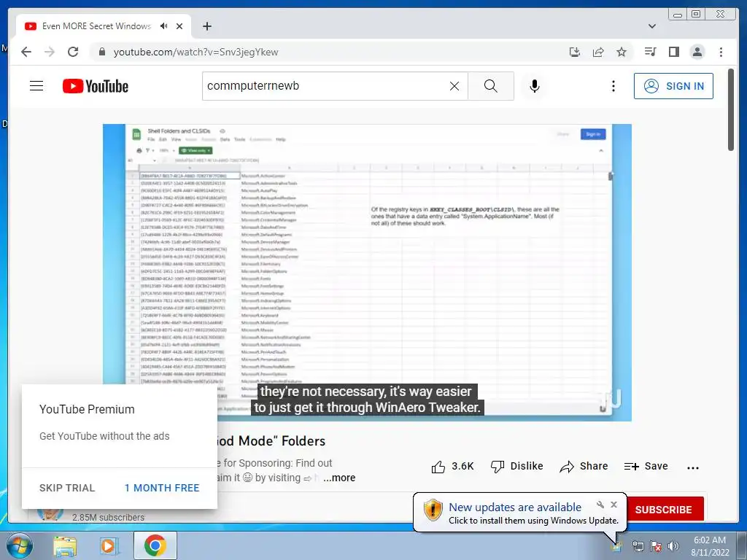747x560 pixels.
Task: Skip the YouTube Premium trial
Action: (x=67, y=488)
